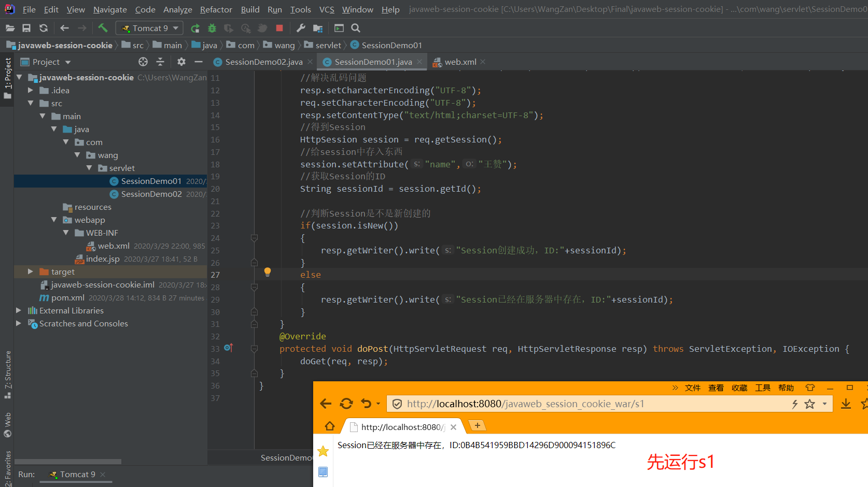Expand the External Libraries node
Image resolution: width=868 pixels, height=487 pixels.
19,310
